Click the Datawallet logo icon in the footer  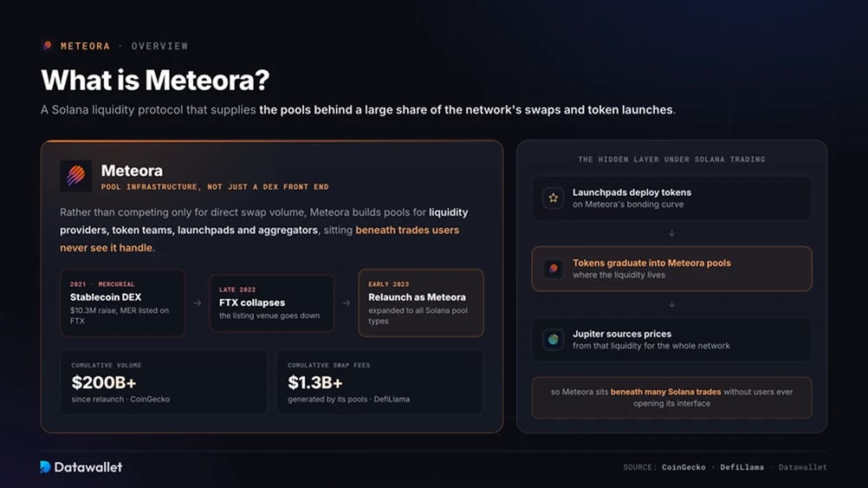pyautogui.click(x=45, y=467)
